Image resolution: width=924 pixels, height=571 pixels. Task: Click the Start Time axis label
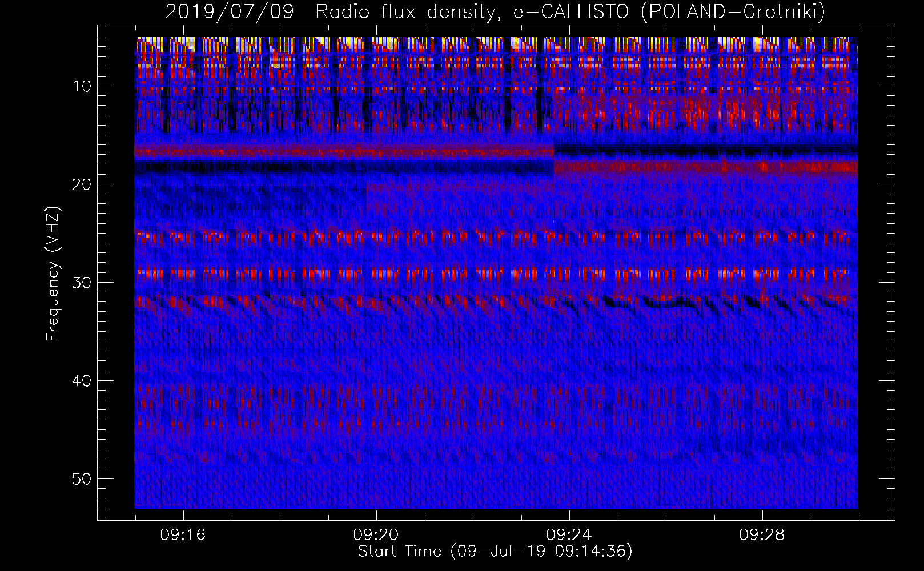coord(495,552)
